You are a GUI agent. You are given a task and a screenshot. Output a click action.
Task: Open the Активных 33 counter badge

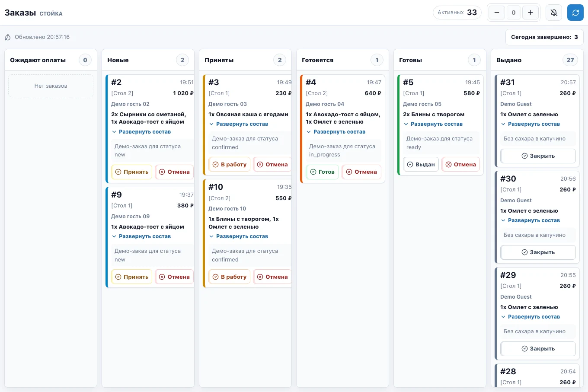[457, 13]
